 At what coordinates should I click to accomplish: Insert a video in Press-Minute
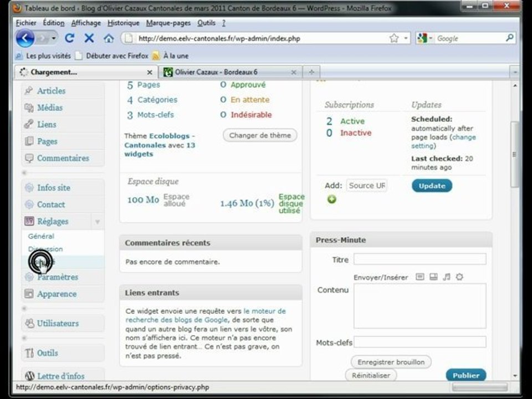pyautogui.click(x=433, y=277)
